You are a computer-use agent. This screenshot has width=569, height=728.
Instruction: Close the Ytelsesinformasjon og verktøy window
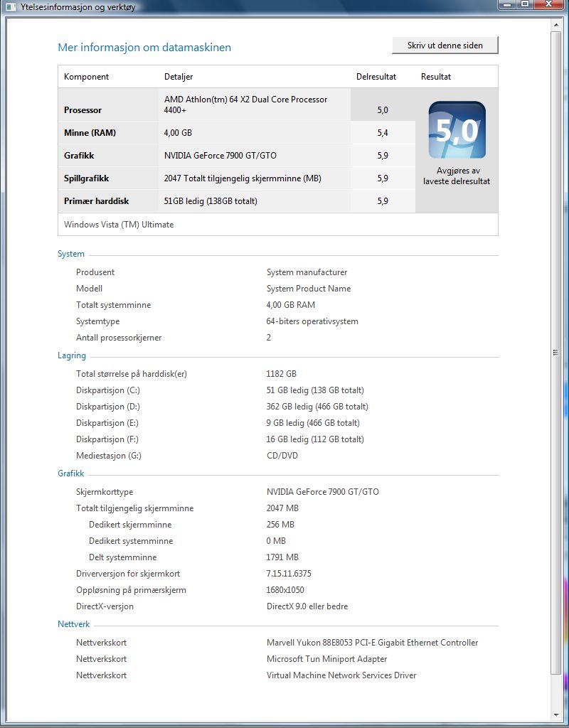pos(548,4)
